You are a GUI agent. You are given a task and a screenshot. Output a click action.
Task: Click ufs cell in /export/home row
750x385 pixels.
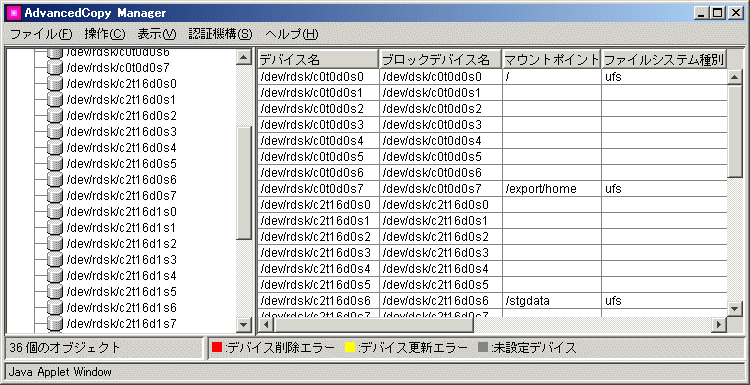tap(664, 188)
